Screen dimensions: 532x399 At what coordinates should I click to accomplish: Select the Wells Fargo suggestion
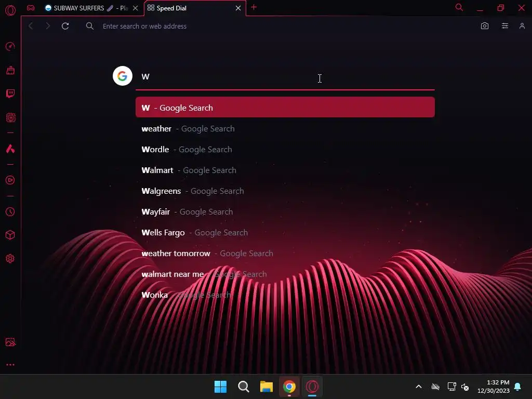tap(285, 232)
